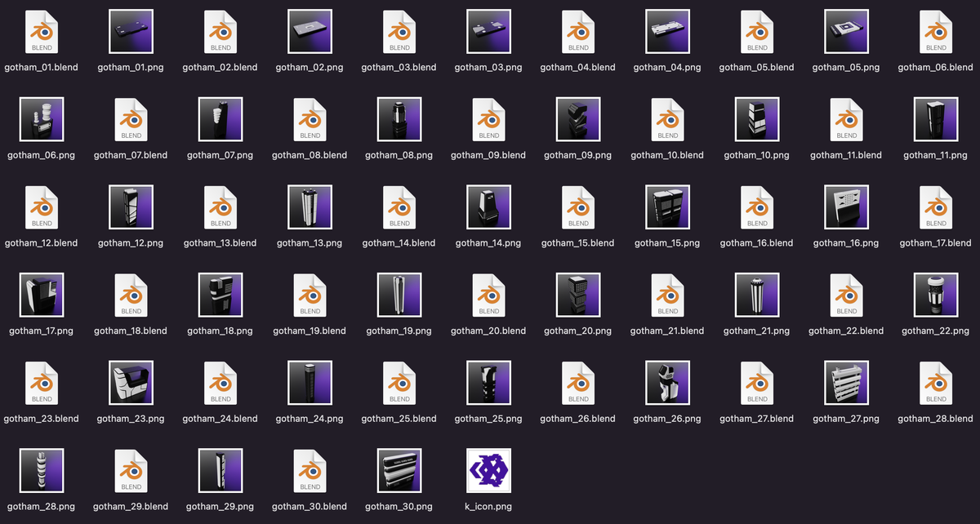Click the gotham_05.blend Blender file
The height and width of the screenshot is (524, 980).
point(757,33)
